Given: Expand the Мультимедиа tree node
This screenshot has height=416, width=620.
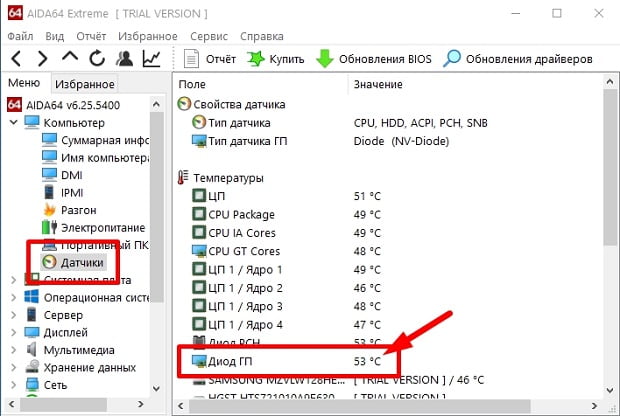Looking at the screenshot, I should pos(14,350).
